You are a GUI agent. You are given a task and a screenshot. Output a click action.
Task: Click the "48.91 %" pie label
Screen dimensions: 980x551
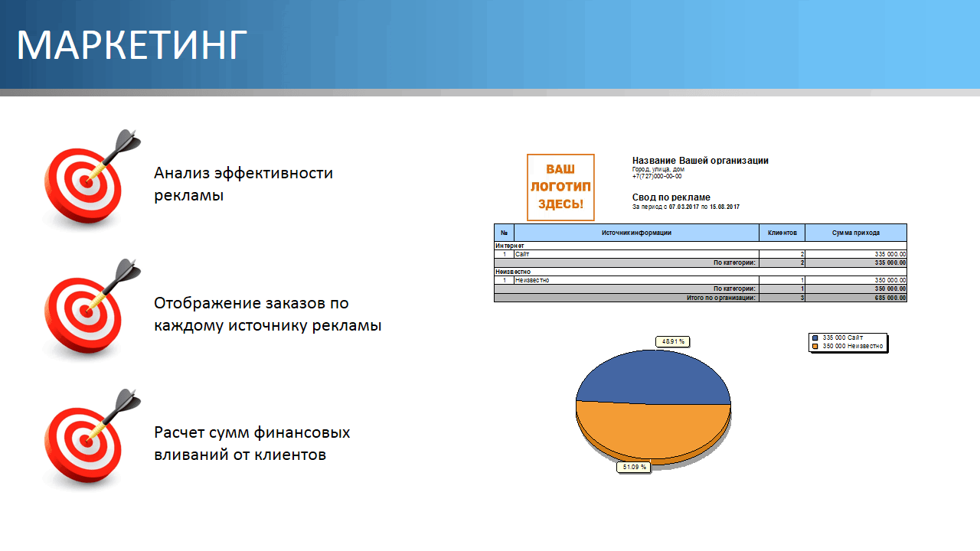click(x=673, y=341)
